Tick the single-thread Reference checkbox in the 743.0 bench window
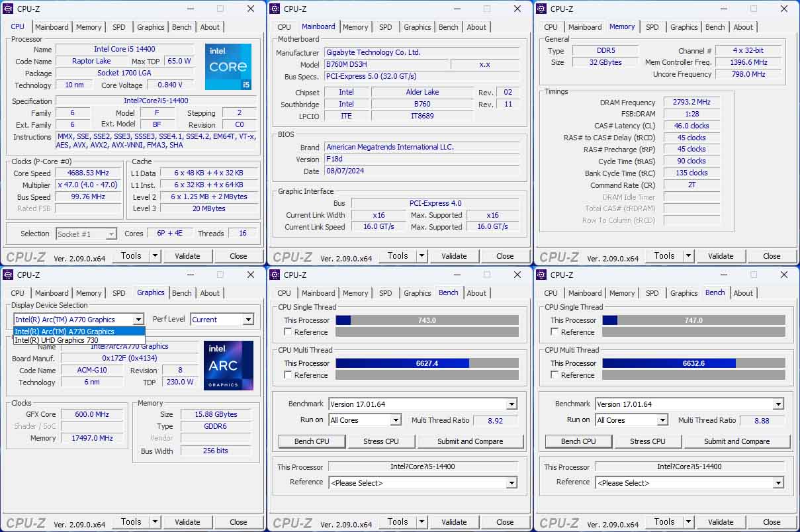The height and width of the screenshot is (532, 800). click(288, 332)
